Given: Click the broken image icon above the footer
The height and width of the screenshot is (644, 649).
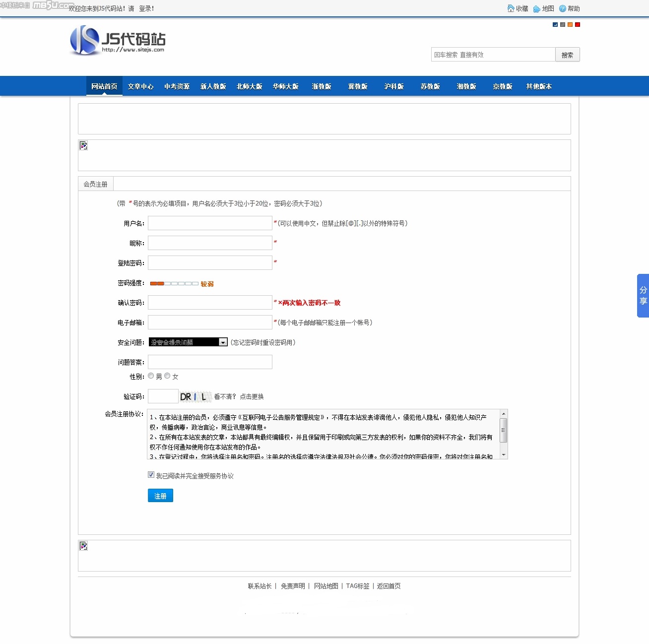Looking at the screenshot, I should pos(83,546).
